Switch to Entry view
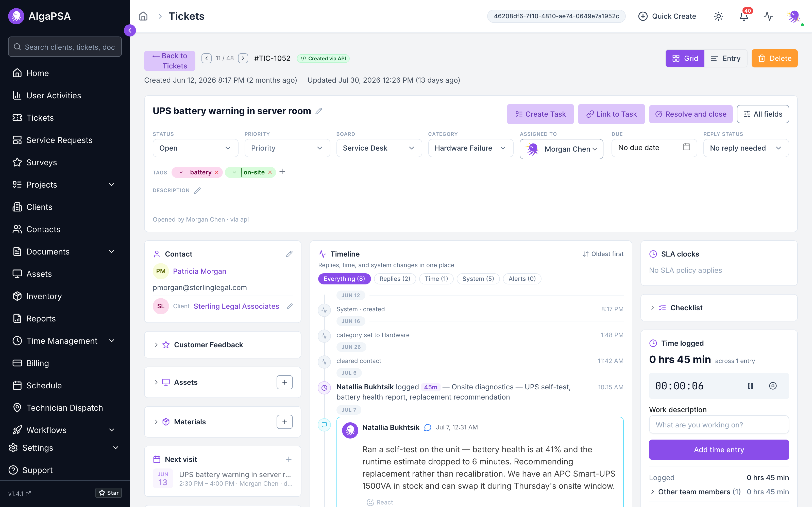Screen dimensions: 812x507 [x=726, y=58]
